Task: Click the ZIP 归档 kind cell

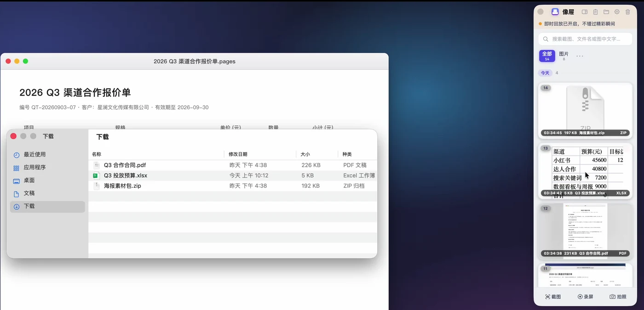Action: tap(354, 186)
